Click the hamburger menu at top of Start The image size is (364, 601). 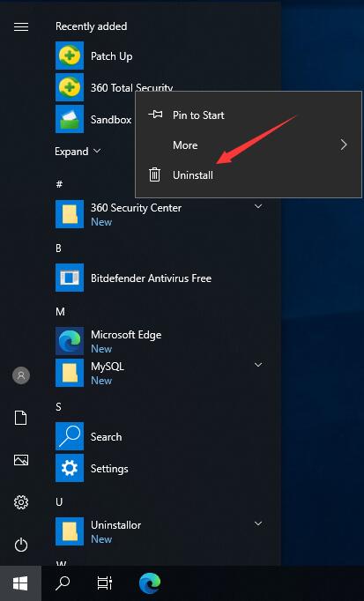21,26
